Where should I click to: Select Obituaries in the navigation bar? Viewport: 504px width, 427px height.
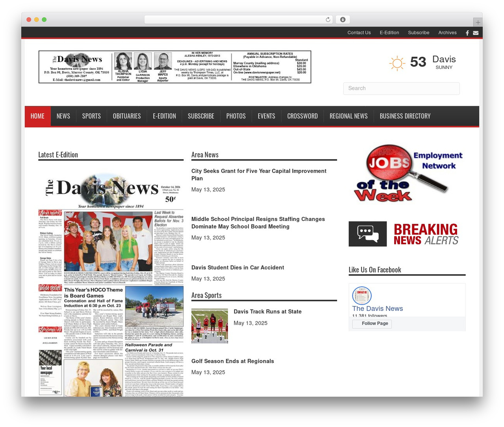[127, 116]
